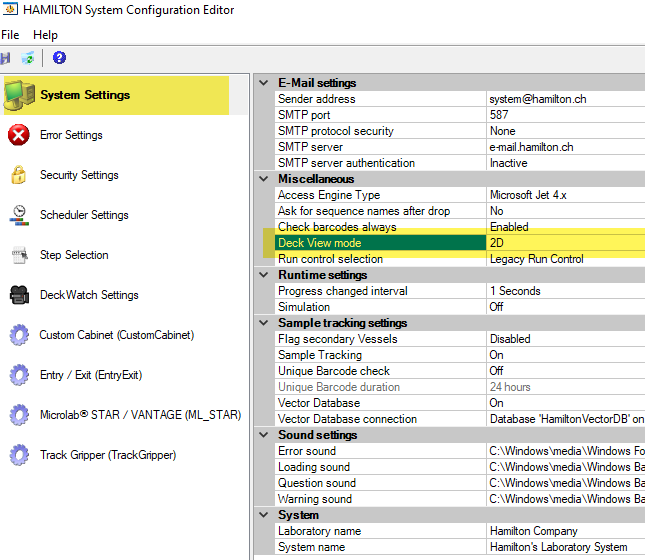Click Flag secondary Vessels Disabled value
This screenshot has height=560, width=645.
point(510,339)
